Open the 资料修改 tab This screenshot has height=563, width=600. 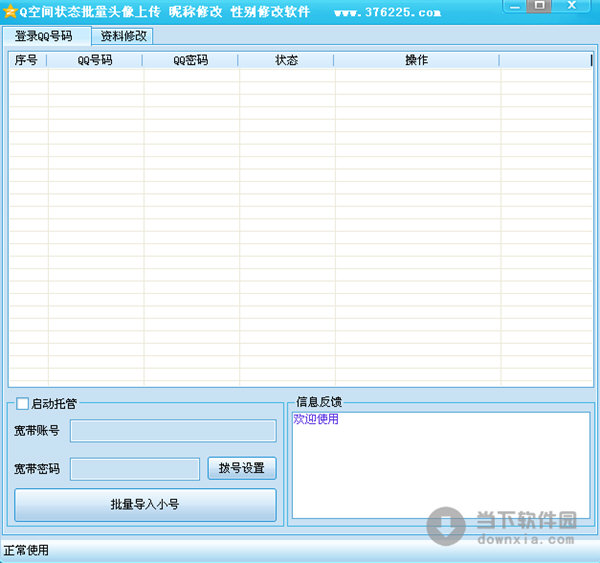pyautogui.click(x=123, y=36)
